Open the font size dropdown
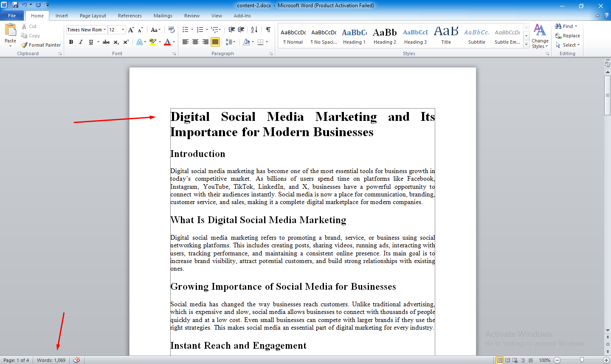Screen dimensions: 611x364 (x=123, y=30)
